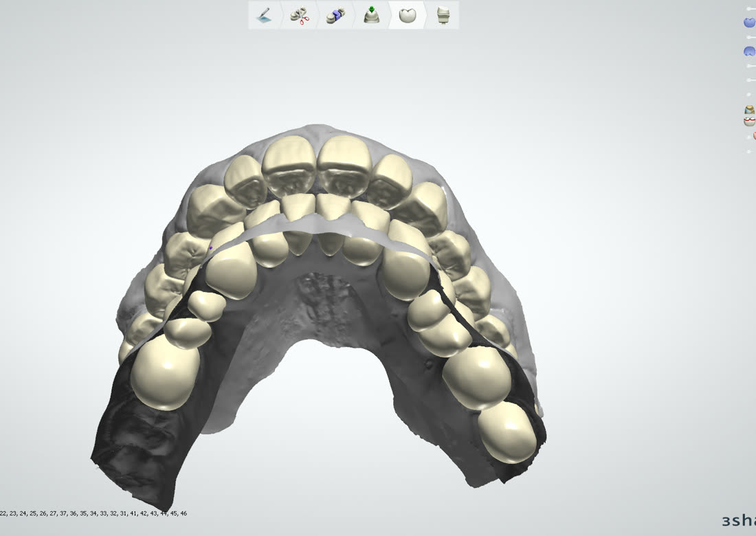
Task: Click the tooth with red margin line icon
Action: point(749,121)
